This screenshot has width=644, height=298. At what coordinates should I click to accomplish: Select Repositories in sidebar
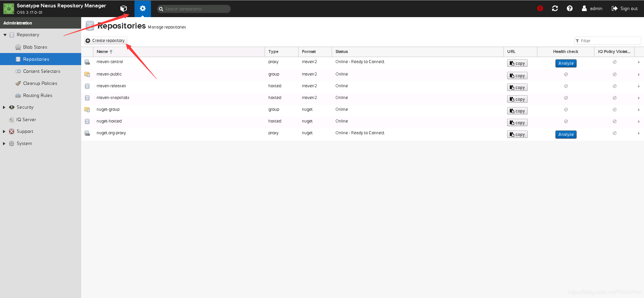pos(41,59)
